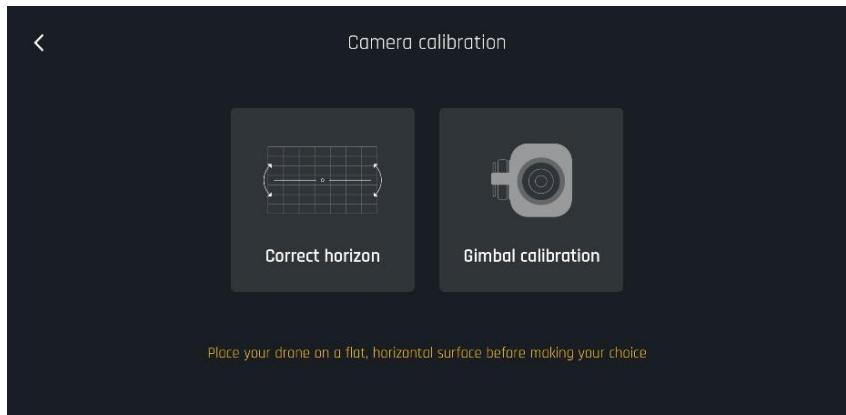Screen dimensions: 846x415
Task: Click the yellow flat-surface placement hint text
Action: tap(427, 353)
